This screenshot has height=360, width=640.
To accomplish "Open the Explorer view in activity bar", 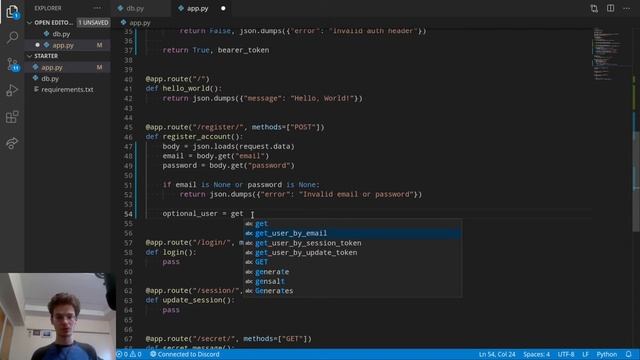I will (12, 12).
